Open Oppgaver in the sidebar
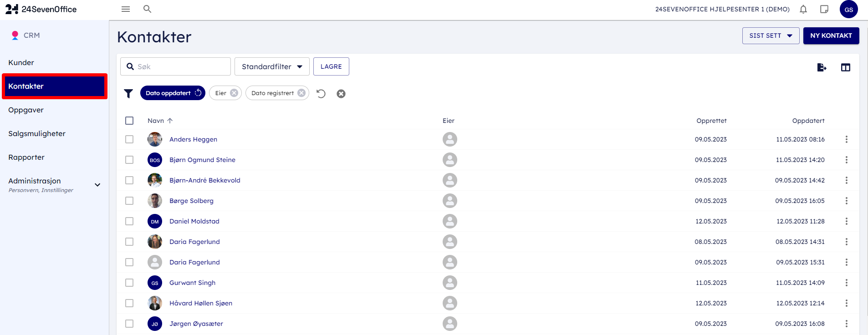Screen dimensions: 868x335 pos(26,110)
